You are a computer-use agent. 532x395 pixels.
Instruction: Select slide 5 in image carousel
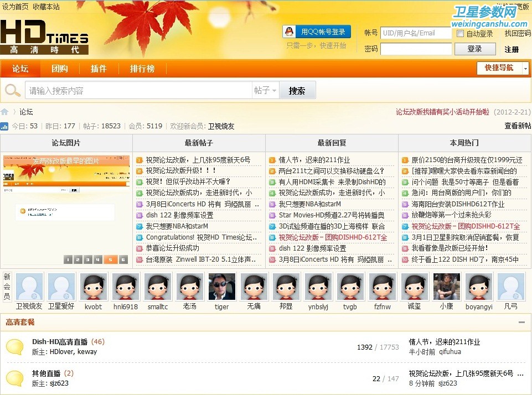click(x=110, y=259)
